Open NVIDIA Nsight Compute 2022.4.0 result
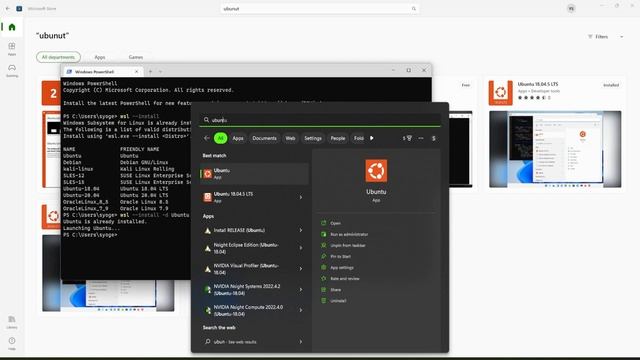This screenshot has width=640, height=360. tap(248, 310)
